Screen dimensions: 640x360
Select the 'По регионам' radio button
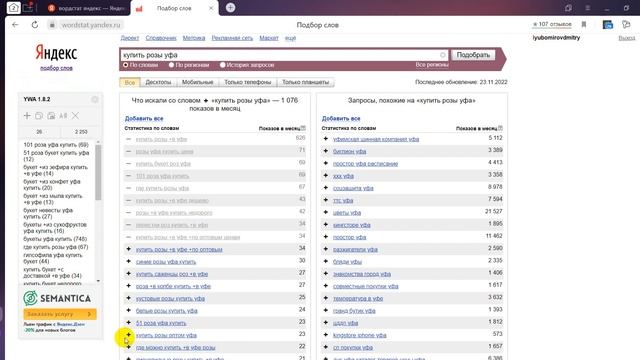point(171,65)
